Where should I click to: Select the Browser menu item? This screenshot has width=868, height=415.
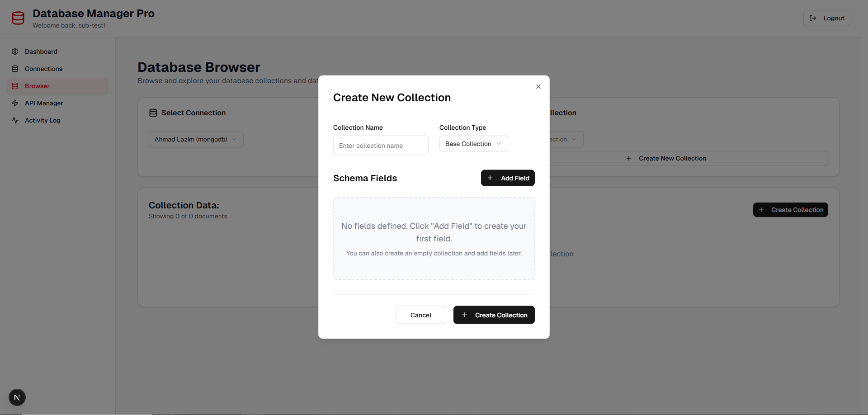point(58,86)
